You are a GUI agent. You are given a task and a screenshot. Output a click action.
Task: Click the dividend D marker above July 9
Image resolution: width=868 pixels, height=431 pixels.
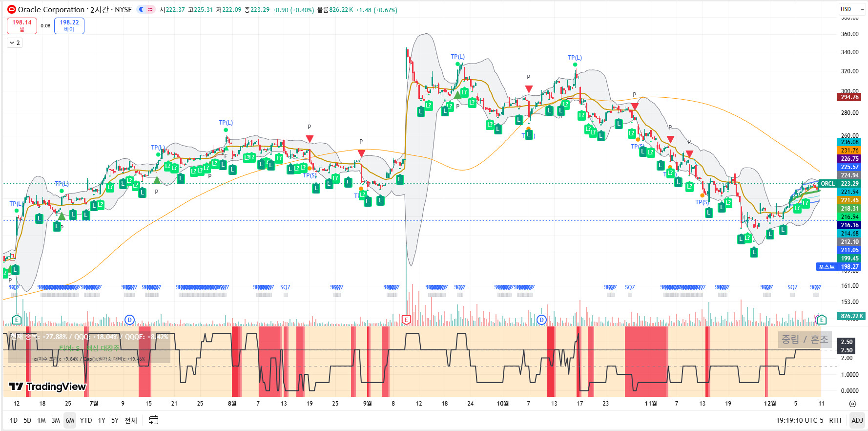pos(129,320)
